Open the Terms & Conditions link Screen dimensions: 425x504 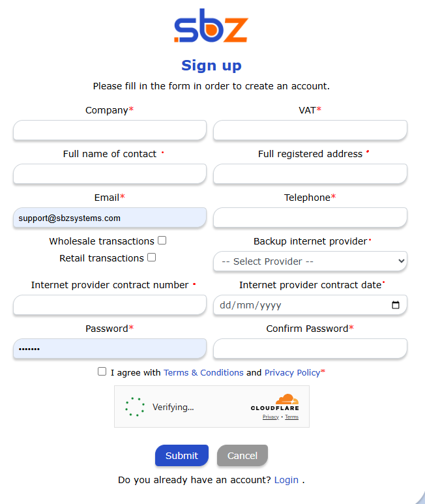[x=203, y=372]
